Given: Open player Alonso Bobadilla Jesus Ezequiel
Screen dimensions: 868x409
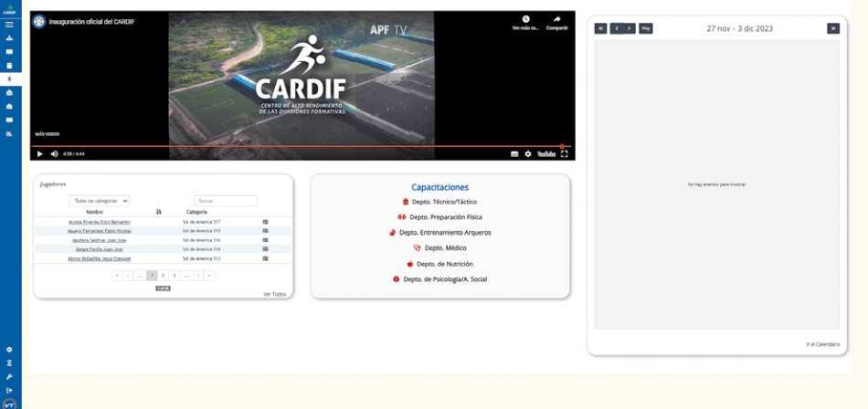Looking at the screenshot, I should tap(100, 258).
